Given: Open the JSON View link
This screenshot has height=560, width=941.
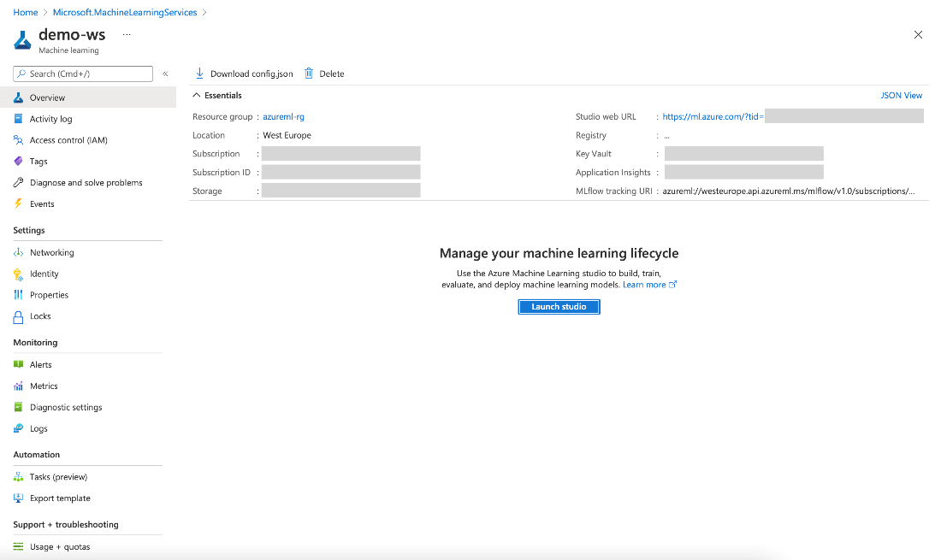Looking at the screenshot, I should tap(902, 96).
